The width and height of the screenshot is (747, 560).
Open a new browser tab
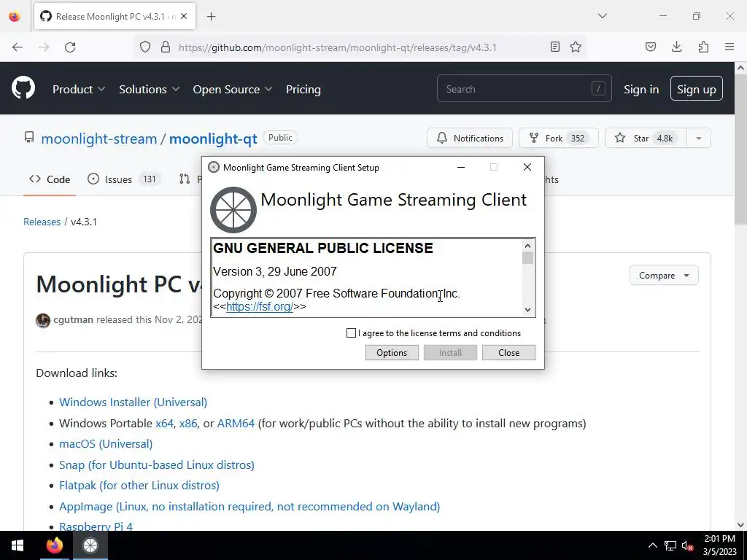click(212, 17)
